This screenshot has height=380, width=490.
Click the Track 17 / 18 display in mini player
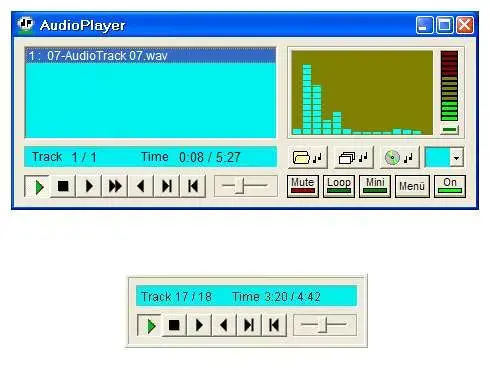point(246,296)
